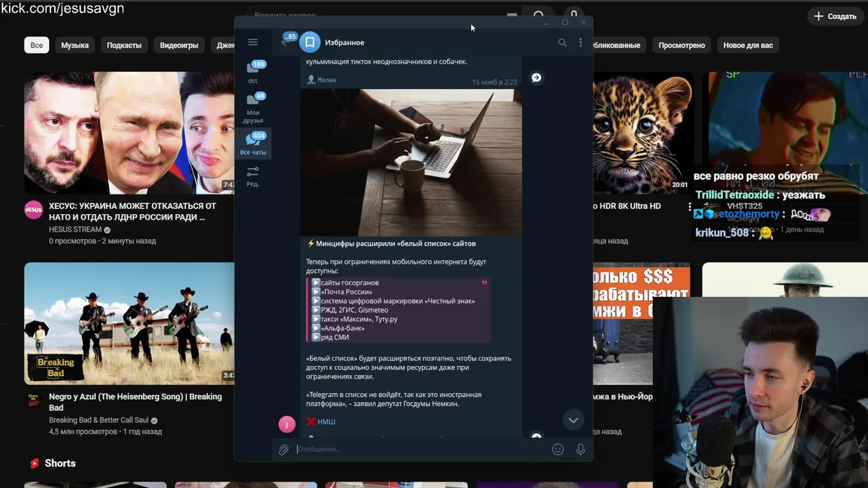The height and width of the screenshot is (488, 868).
Task: Forward message dated 15 нояб в 2:23
Action: [536, 78]
